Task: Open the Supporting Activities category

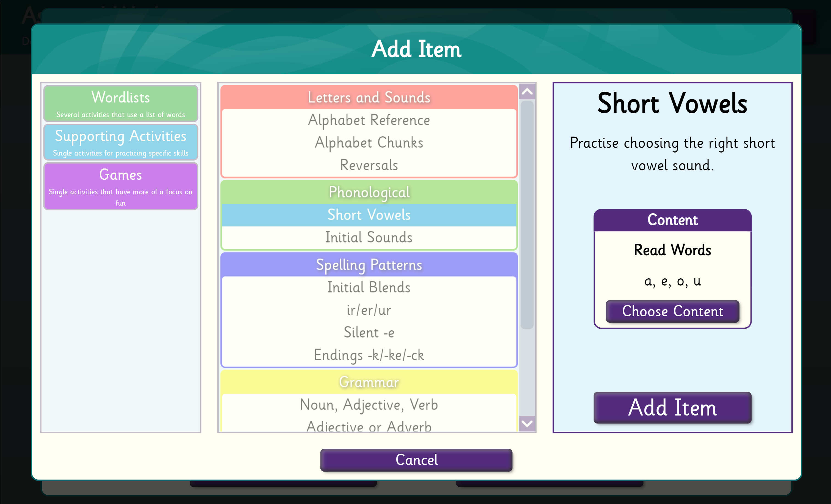Action: coord(120,142)
